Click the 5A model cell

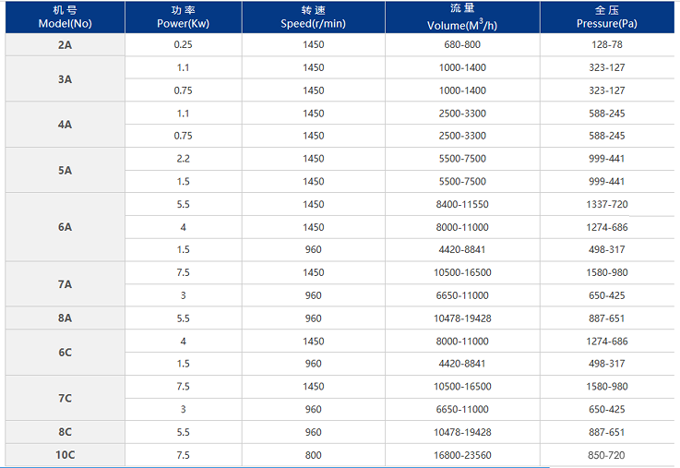click(64, 170)
